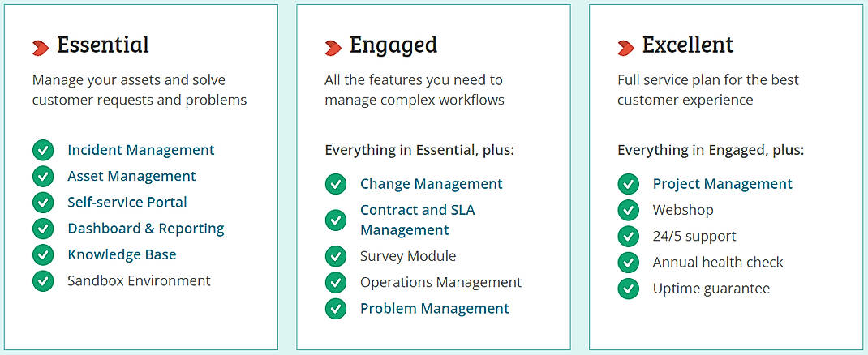Click the green checkmark beside Annual health check
This screenshot has width=868, height=355.
click(629, 263)
